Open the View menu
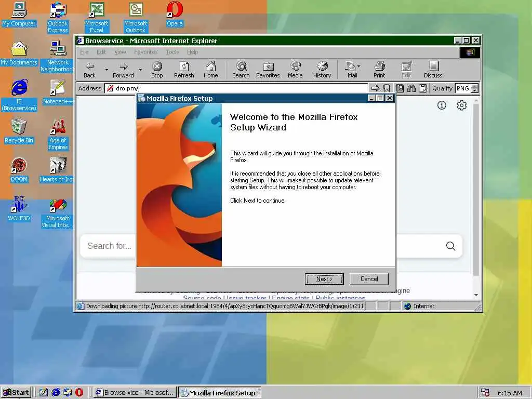 pos(120,52)
